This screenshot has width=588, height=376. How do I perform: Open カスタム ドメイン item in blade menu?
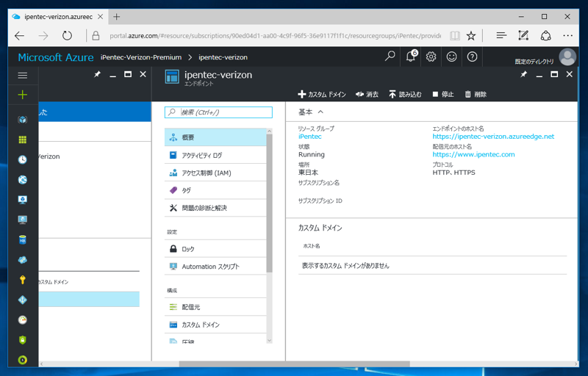coord(215,325)
